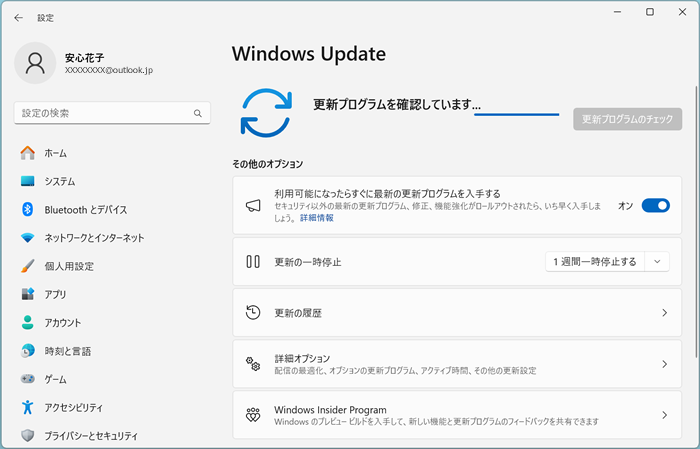Click the 更新プログラムのチェック button
Image resolution: width=700 pixels, height=449 pixels.
click(x=627, y=119)
